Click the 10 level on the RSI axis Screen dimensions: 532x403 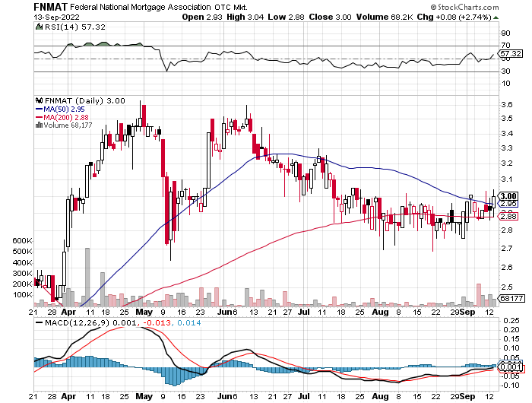505,83
